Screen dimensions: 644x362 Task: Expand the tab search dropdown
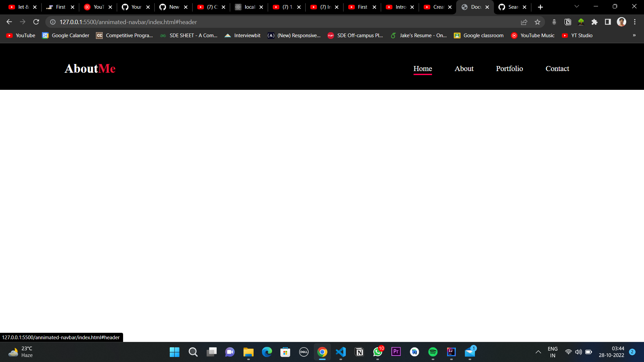[577, 6]
